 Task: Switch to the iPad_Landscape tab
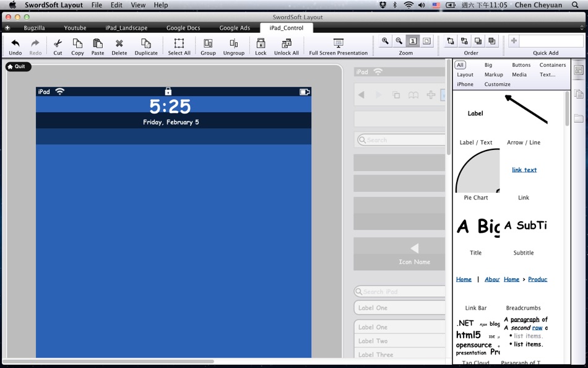[126, 28]
